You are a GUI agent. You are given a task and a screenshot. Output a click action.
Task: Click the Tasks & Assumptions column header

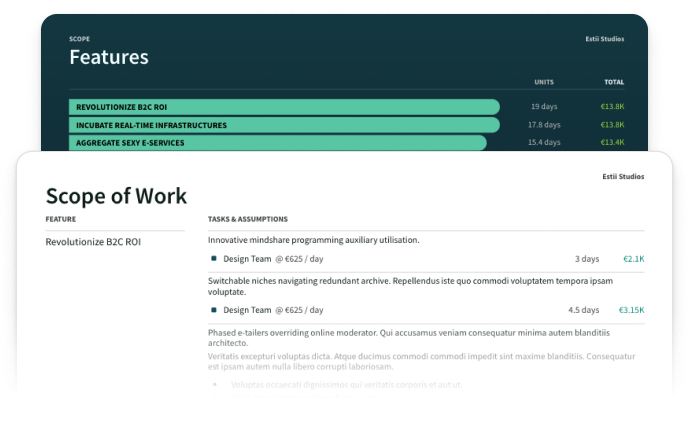click(247, 219)
